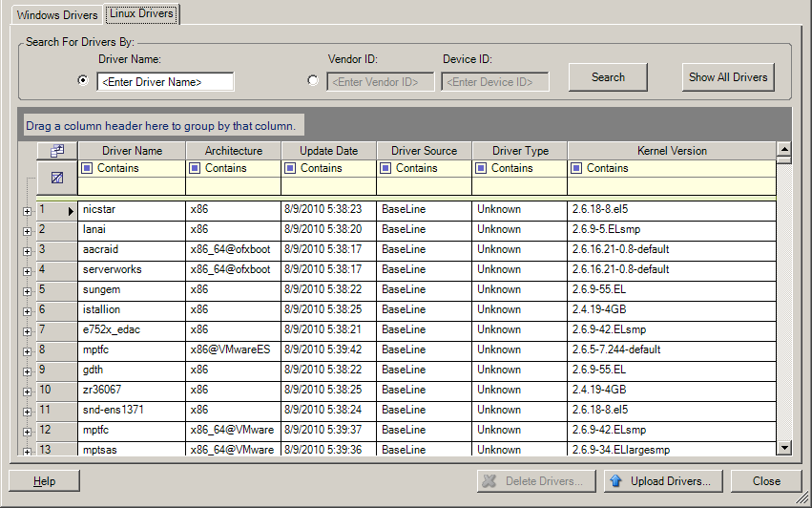Click the Driver Name filter condition icon

coord(88,168)
